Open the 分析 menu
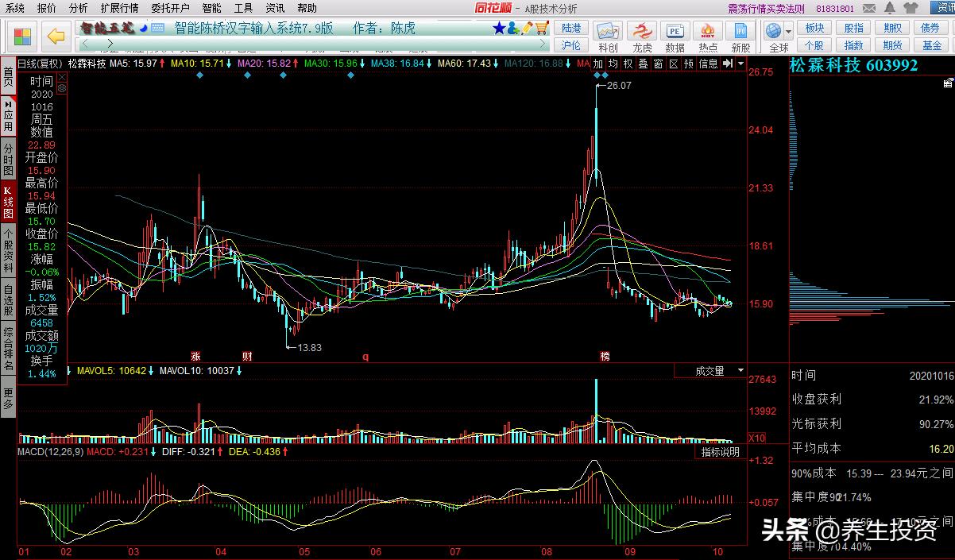This screenshot has width=955, height=560. click(78, 8)
